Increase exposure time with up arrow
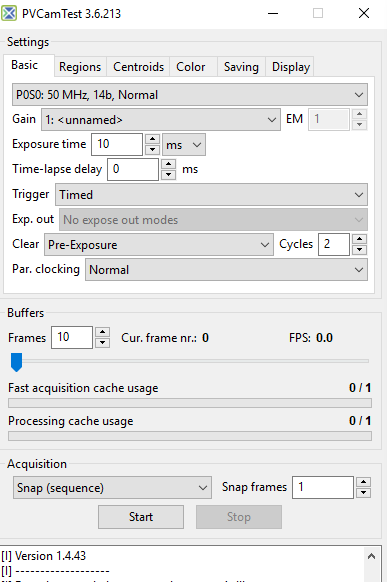This screenshot has height=582, width=387. click(152, 139)
